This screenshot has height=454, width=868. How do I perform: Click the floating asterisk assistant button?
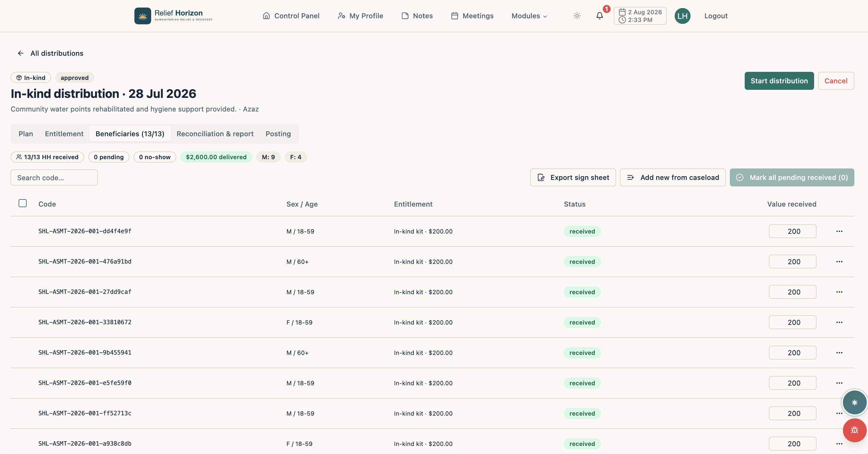coord(854,402)
